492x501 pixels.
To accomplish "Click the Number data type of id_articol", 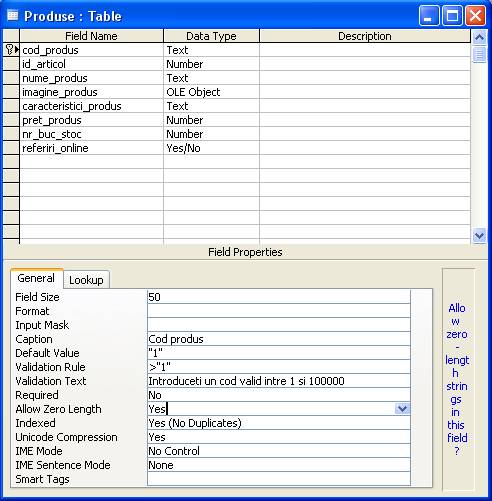I will [x=211, y=64].
